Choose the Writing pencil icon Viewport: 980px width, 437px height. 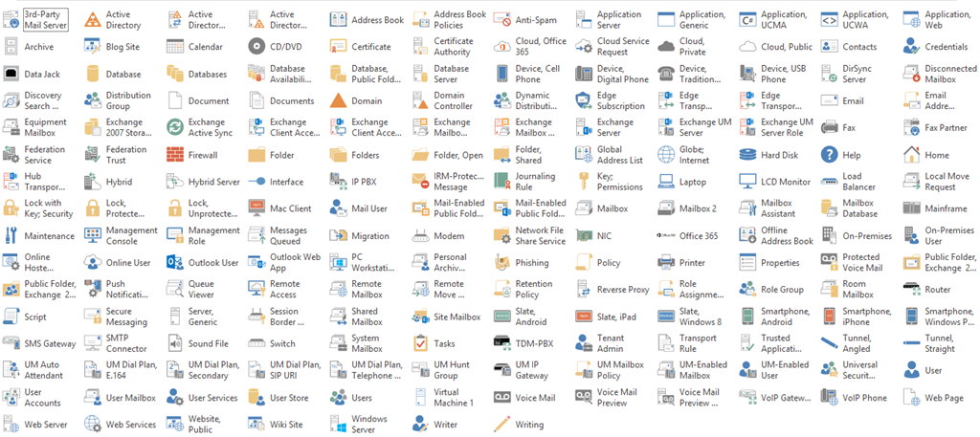click(502, 425)
